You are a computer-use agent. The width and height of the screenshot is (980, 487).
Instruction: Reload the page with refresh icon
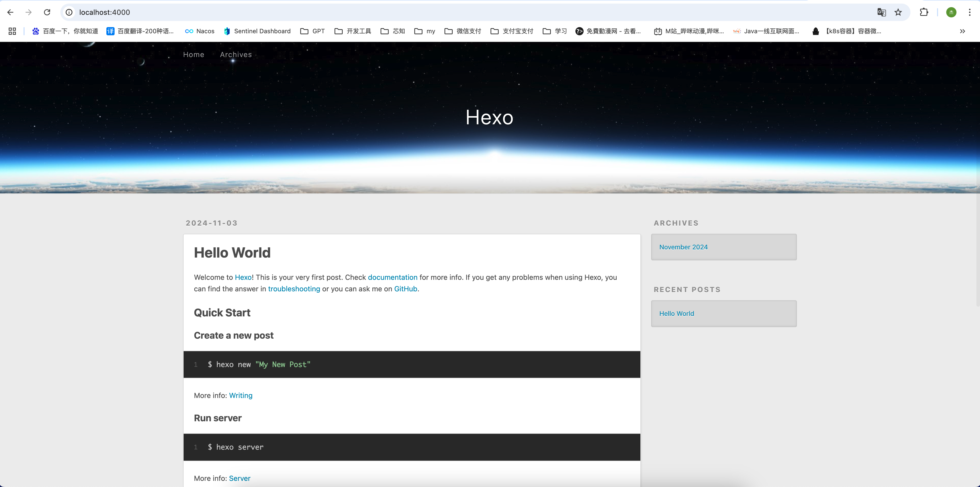click(x=47, y=12)
